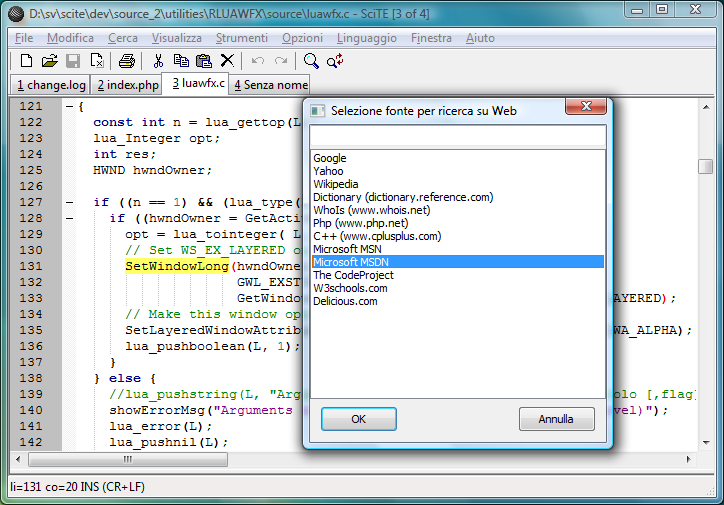Image resolution: width=724 pixels, height=505 pixels.
Task: Collapse the fold marker at line 127
Action: point(68,202)
